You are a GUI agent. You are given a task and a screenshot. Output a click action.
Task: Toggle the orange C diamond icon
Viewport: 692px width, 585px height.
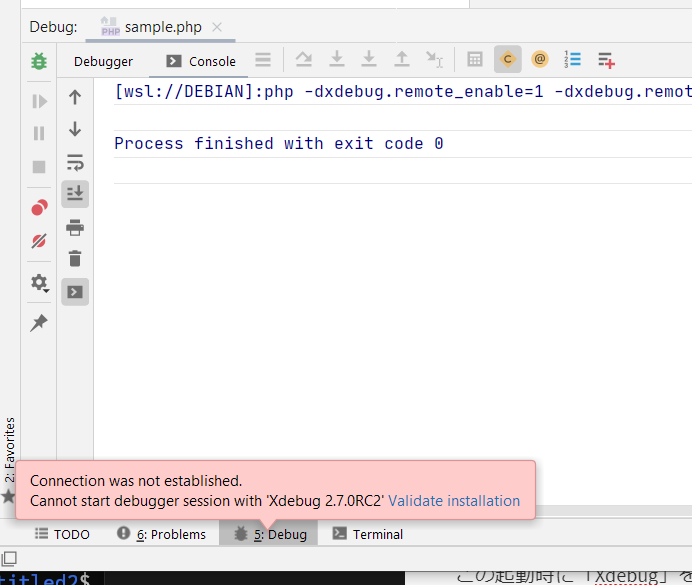pos(508,59)
